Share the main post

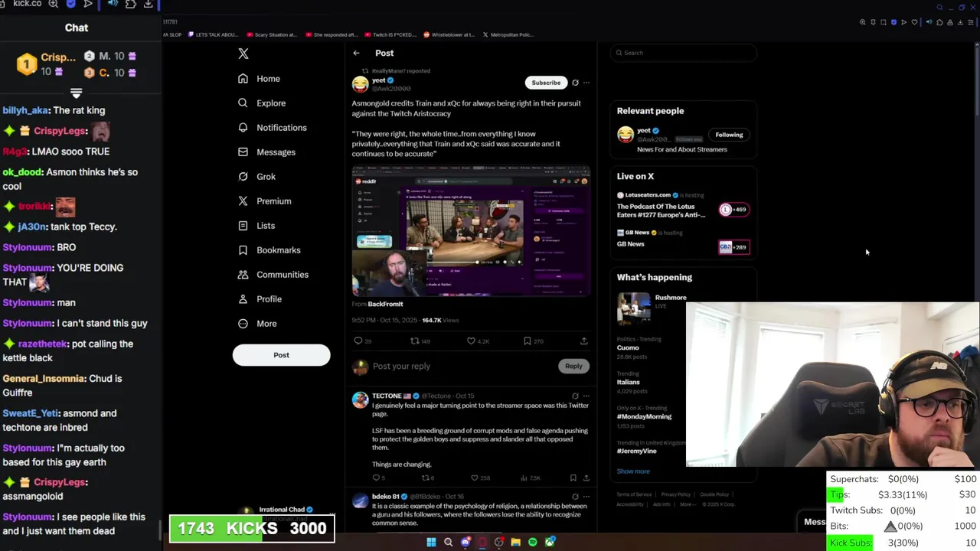coord(583,341)
